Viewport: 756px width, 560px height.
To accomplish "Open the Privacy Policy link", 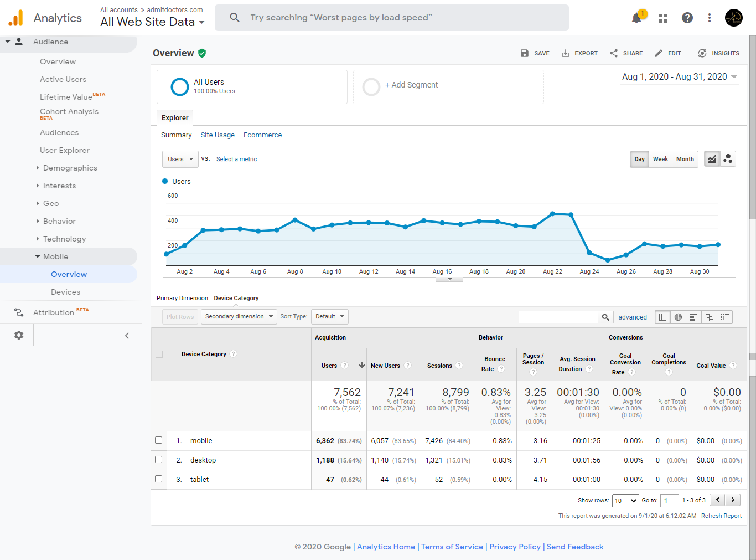I will click(x=515, y=547).
